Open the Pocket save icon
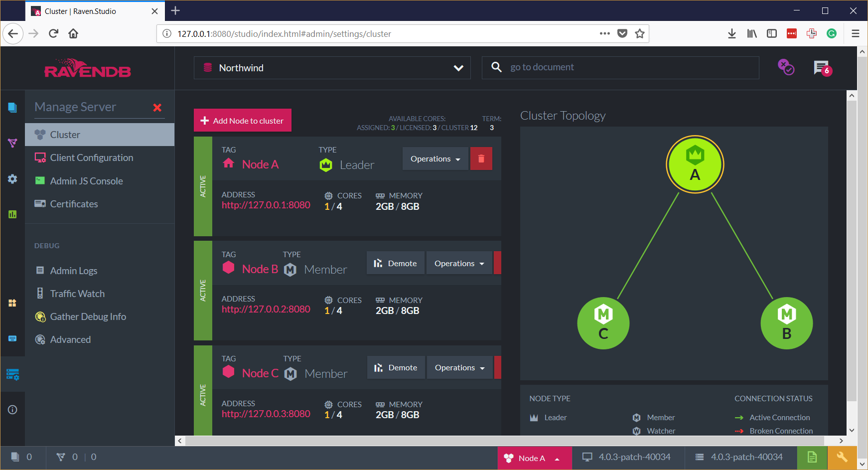 coord(622,33)
